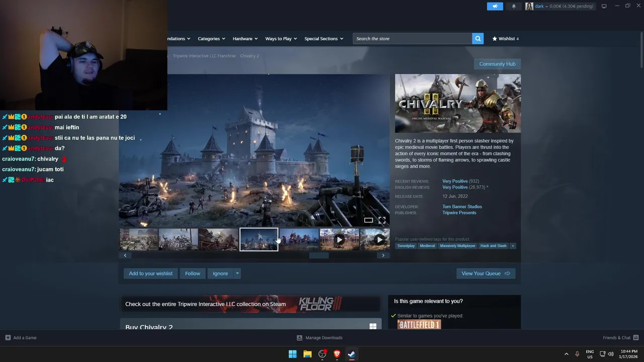Click the Medieval tag
The width and height of the screenshot is (644, 362).
point(427,246)
